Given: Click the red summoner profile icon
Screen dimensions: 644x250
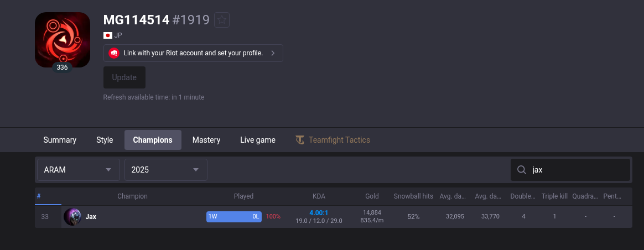Looking at the screenshot, I should [63, 40].
